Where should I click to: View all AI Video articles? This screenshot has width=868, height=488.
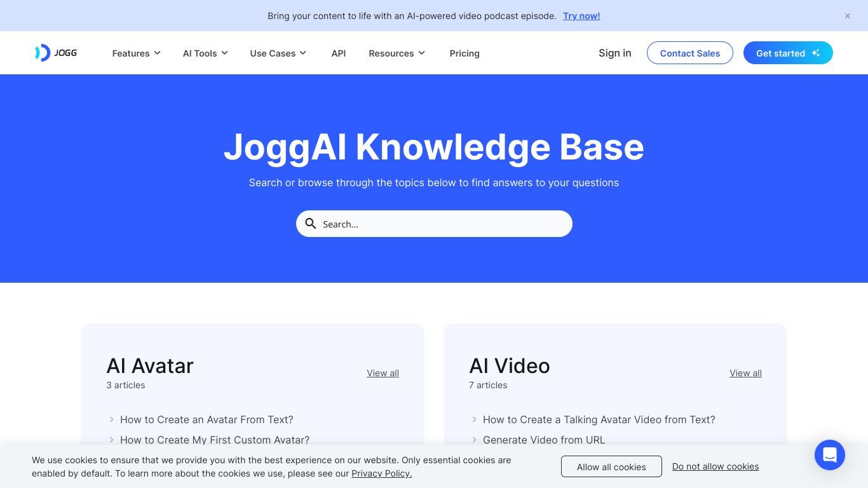click(745, 373)
